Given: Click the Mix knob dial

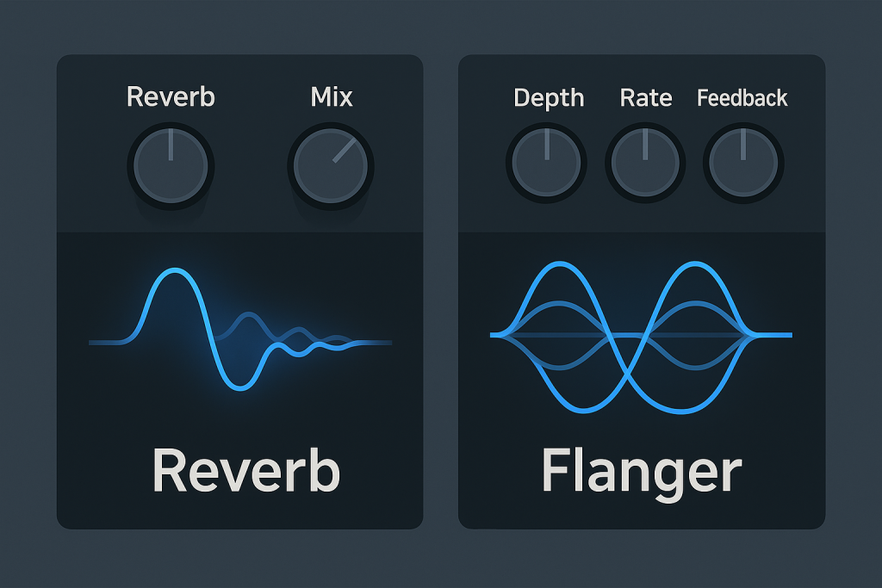Looking at the screenshot, I should (x=330, y=166).
